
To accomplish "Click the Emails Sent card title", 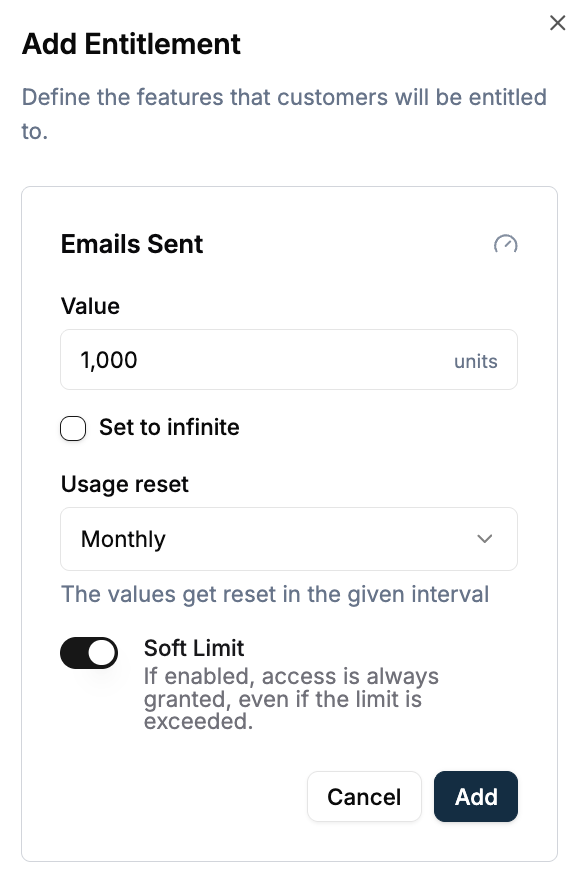I will click(x=131, y=244).
